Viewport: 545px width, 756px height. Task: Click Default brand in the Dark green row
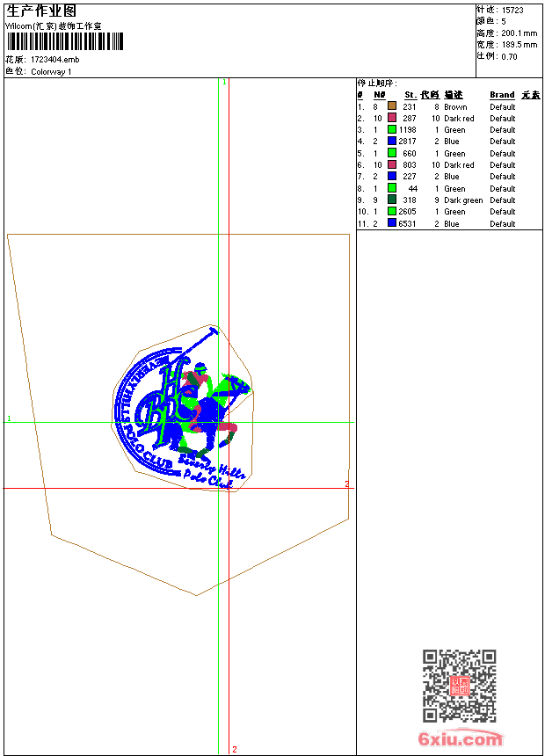click(503, 200)
